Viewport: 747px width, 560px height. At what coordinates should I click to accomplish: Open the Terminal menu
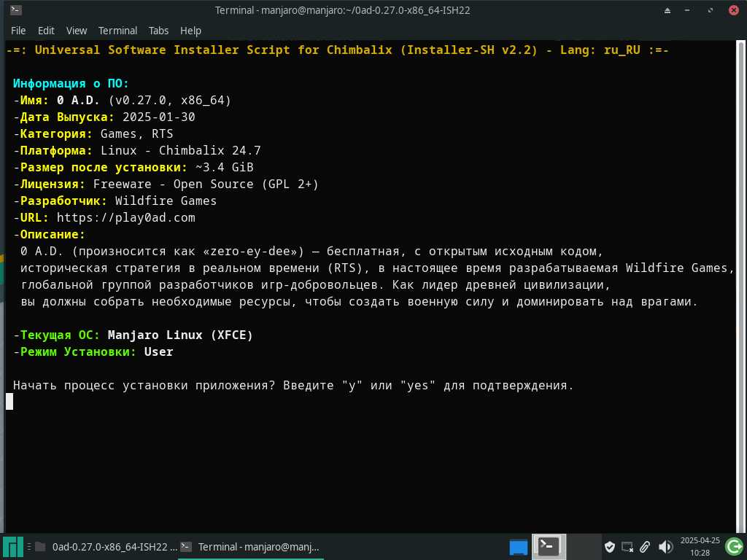click(x=117, y=31)
